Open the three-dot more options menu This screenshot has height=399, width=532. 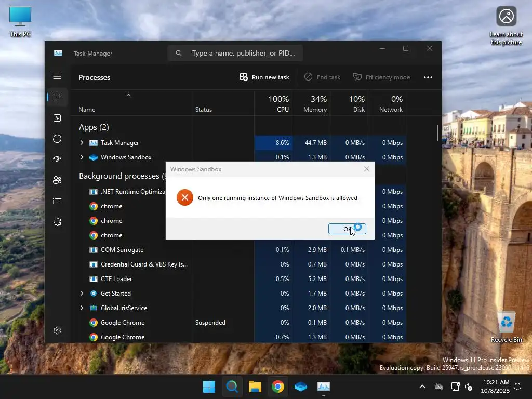[428, 77]
